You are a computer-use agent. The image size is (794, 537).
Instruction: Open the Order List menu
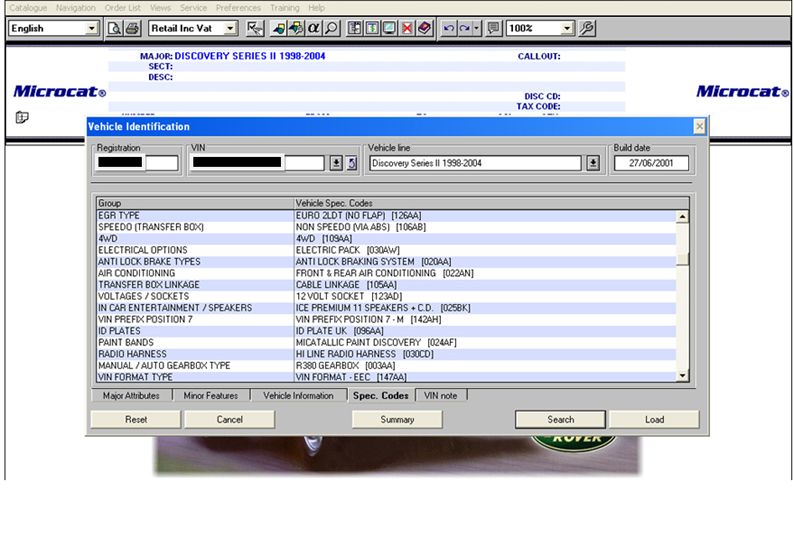(x=123, y=8)
